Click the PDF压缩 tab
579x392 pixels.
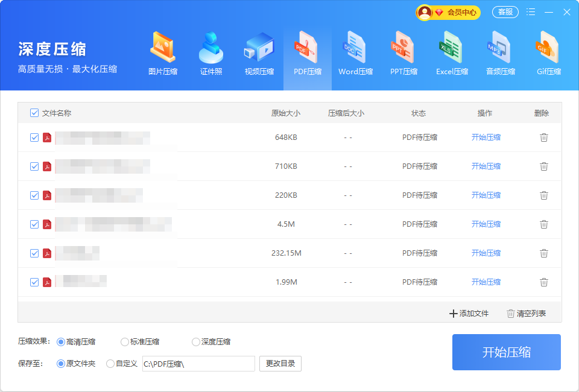pyautogui.click(x=308, y=54)
